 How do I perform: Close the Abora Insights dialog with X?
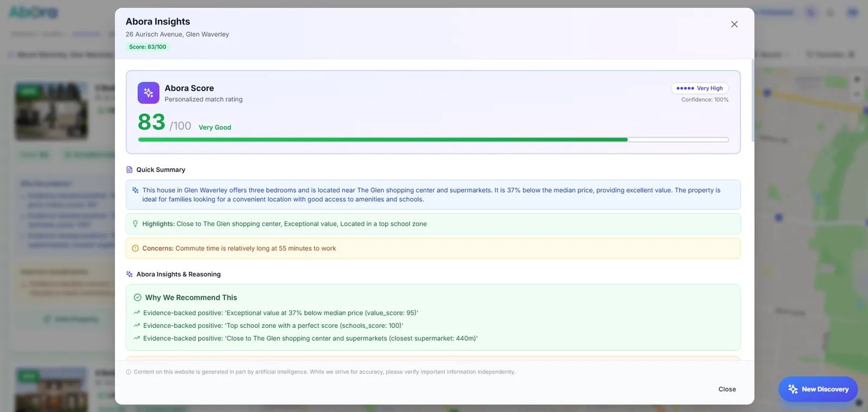734,24
